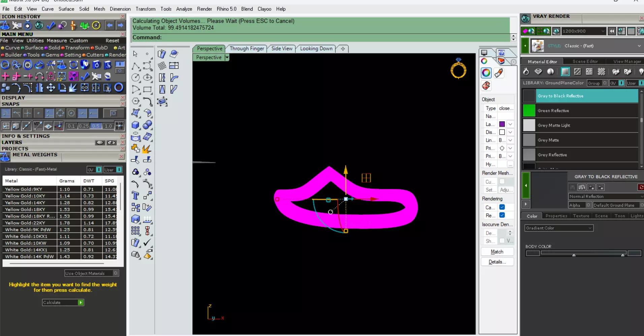Select the Text object tool
Viewport: 644px width, 336px height.
135,195
